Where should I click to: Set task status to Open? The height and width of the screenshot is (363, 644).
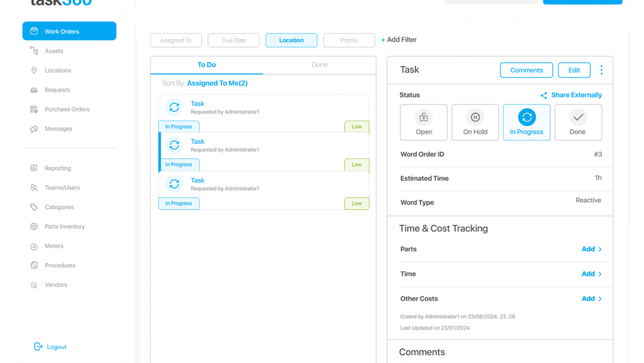[424, 122]
